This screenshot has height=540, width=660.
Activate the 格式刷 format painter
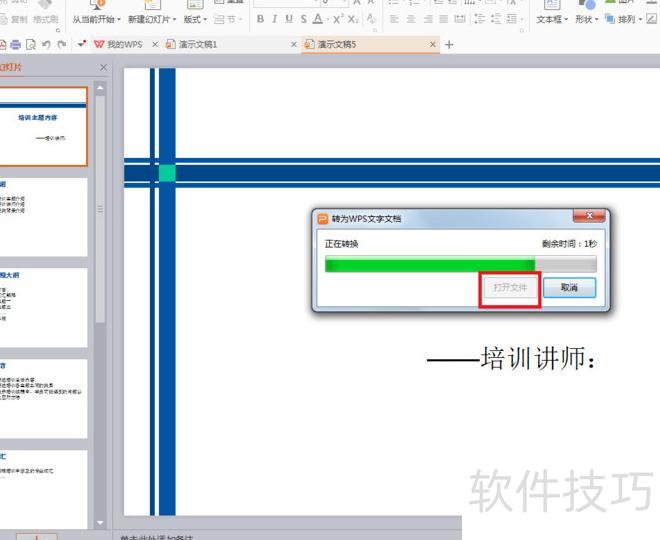coord(45,19)
